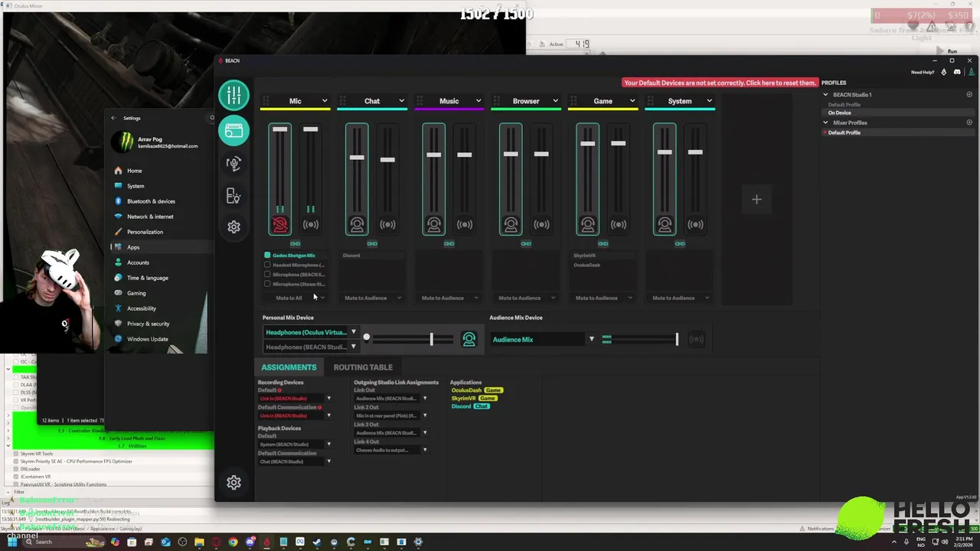Enable the Microphone (Steam St... checkbox
This screenshot has height=551, width=980.
pyautogui.click(x=267, y=284)
